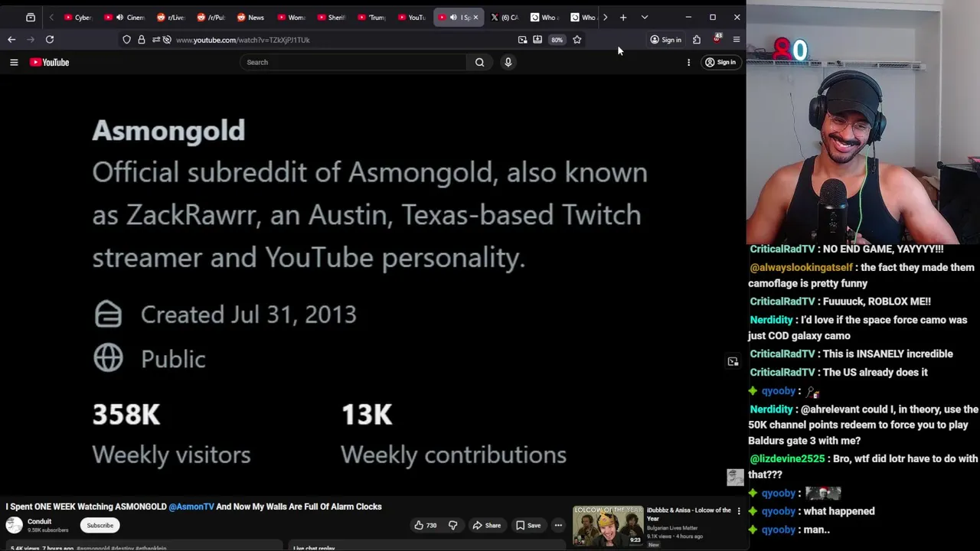This screenshot has height=551, width=980.
Task: Reload the current page
Action: [50, 39]
